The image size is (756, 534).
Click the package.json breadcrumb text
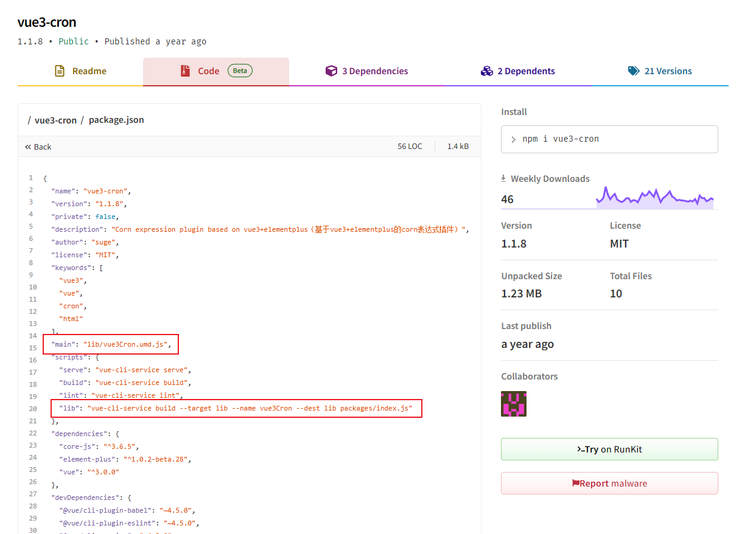click(x=116, y=120)
